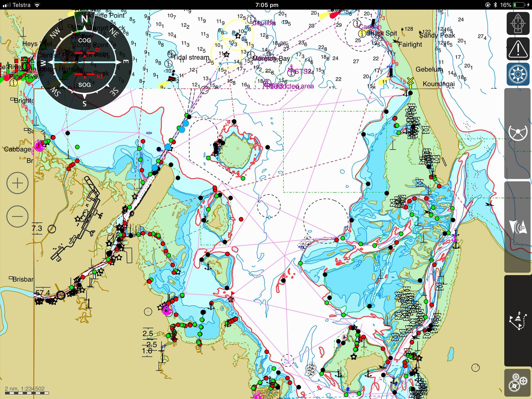
Task: Select the magenta marker near Cabbage label
Action: pos(39,146)
